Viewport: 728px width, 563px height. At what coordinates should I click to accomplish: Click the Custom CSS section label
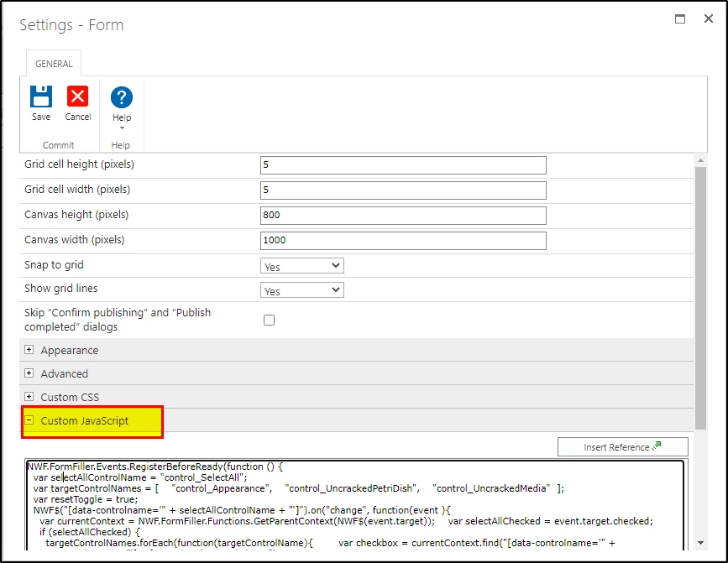click(70, 398)
